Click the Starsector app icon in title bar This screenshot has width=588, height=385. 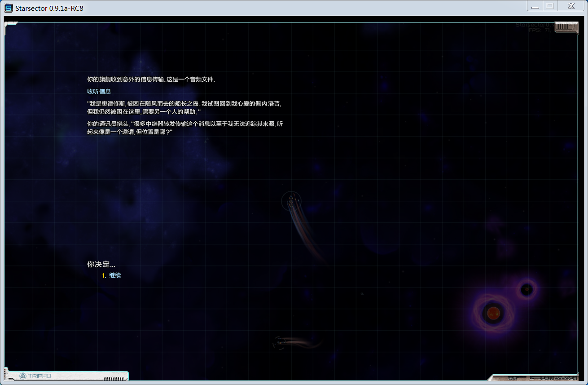point(9,8)
